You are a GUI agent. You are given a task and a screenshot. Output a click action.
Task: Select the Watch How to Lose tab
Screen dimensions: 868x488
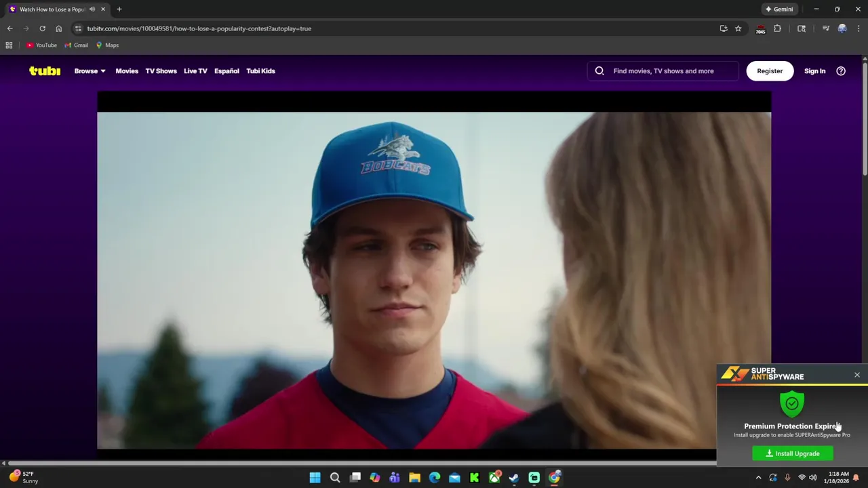[52, 9]
